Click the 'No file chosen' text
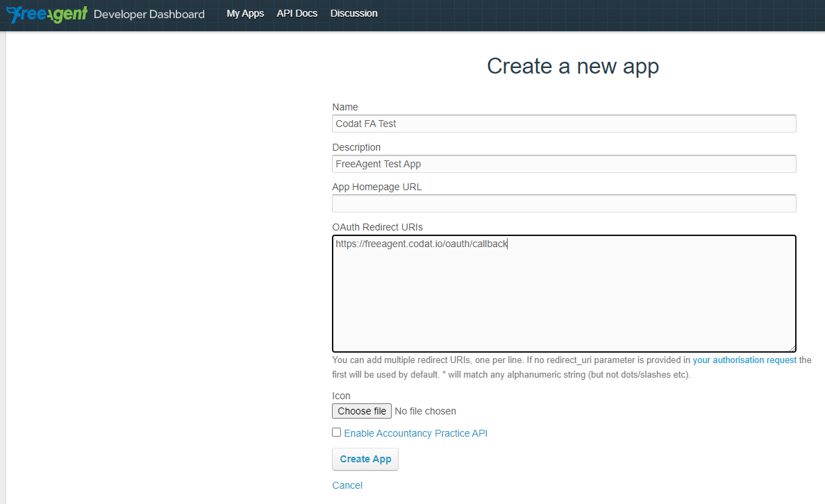825x504 pixels. (425, 411)
